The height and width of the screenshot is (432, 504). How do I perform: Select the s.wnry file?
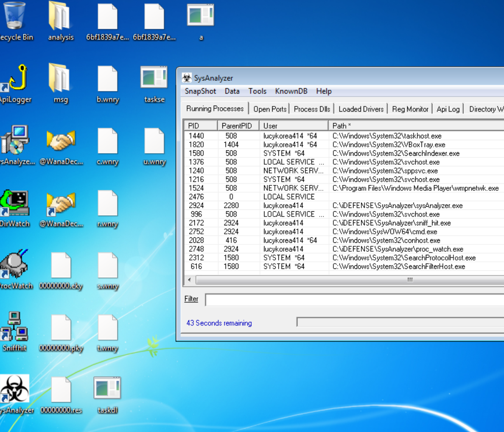108,271
